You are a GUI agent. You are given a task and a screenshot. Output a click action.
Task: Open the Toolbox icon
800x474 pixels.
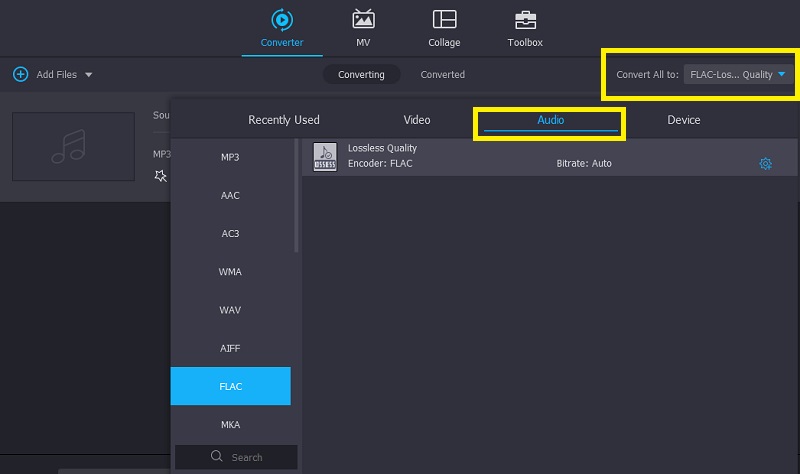[x=525, y=19]
